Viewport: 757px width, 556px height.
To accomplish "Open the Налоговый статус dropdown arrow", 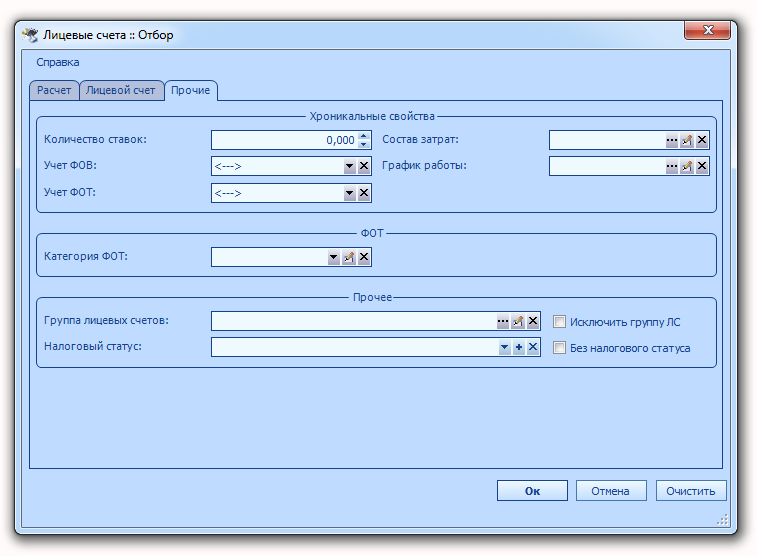I will [x=505, y=347].
